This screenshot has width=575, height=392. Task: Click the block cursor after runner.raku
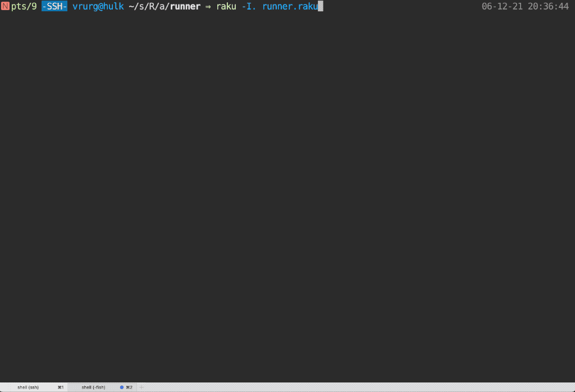coord(320,6)
